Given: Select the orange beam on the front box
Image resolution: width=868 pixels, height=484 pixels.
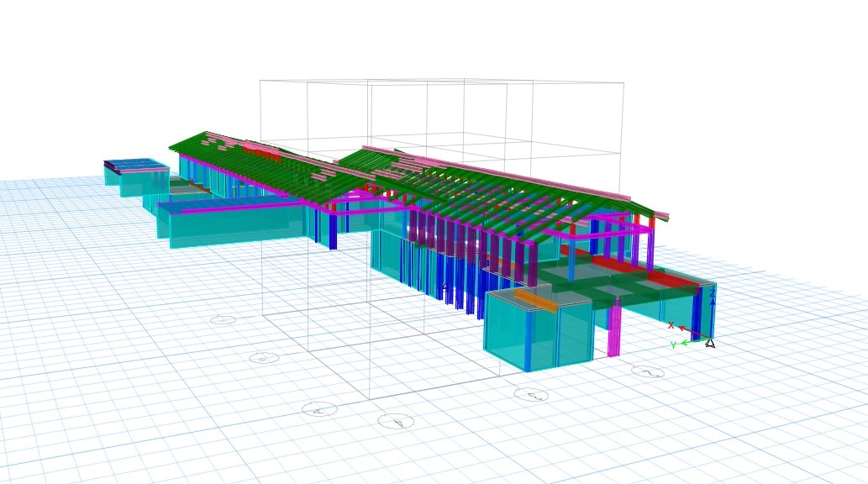Looking at the screenshot, I should tap(535, 300).
